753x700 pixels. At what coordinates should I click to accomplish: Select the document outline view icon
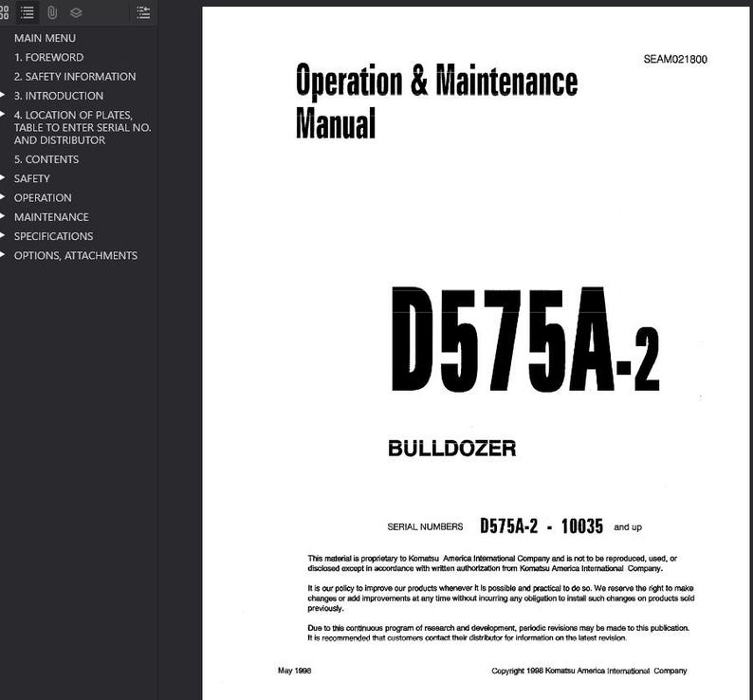tap(28, 12)
